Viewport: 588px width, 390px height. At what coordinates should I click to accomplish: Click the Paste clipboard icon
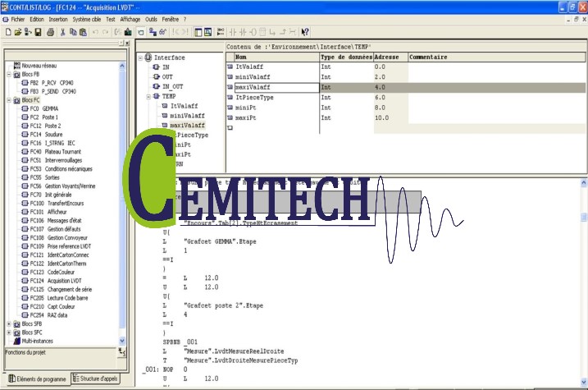(84, 32)
